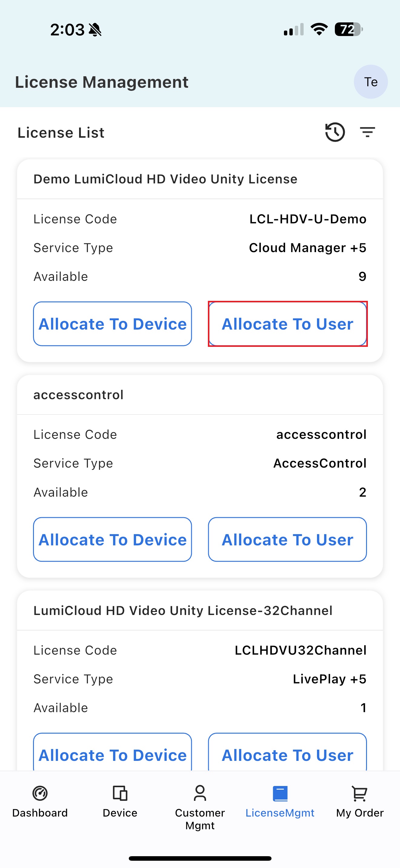The image size is (400, 868).
Task: Allocate Demo LumiCloud license to device
Action: coord(112,324)
